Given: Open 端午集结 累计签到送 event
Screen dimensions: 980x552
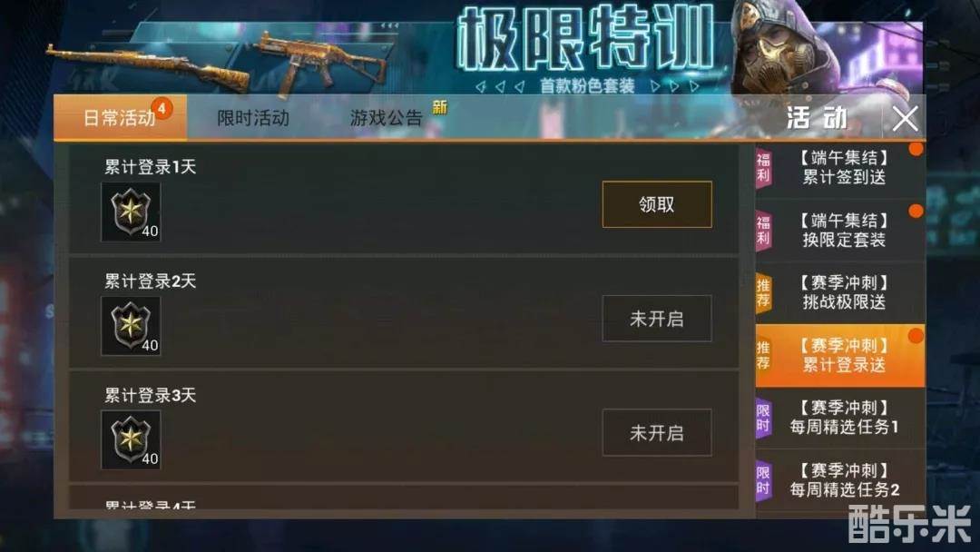Looking at the screenshot, I should click(x=840, y=168).
